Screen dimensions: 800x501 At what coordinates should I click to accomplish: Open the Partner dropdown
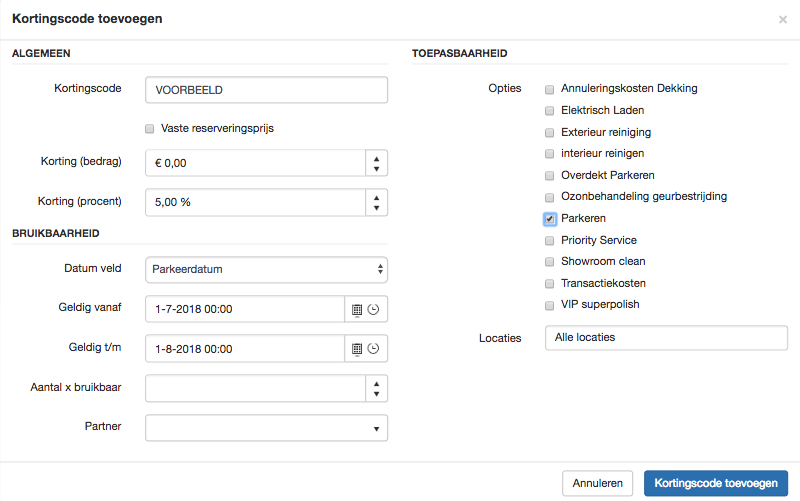(266, 428)
